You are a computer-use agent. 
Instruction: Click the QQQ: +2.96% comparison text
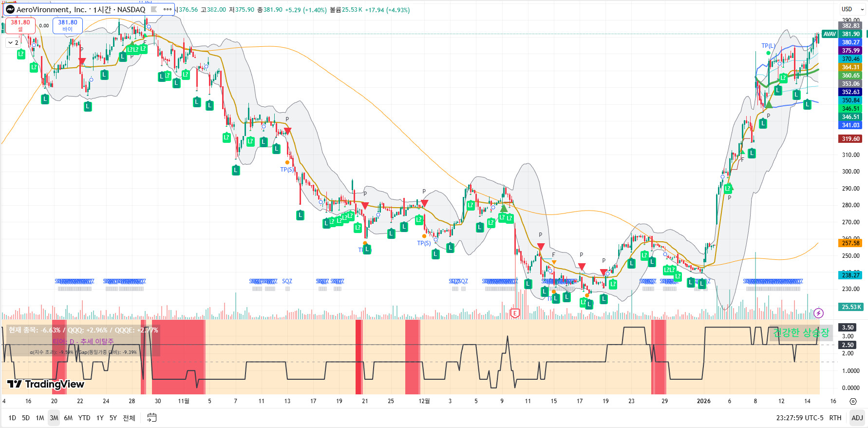pos(87,330)
